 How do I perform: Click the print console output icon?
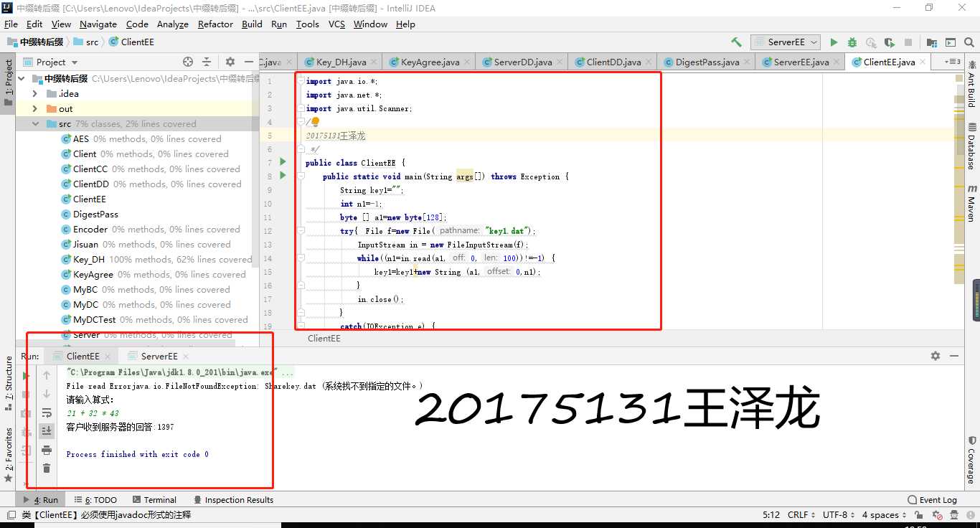click(47, 450)
